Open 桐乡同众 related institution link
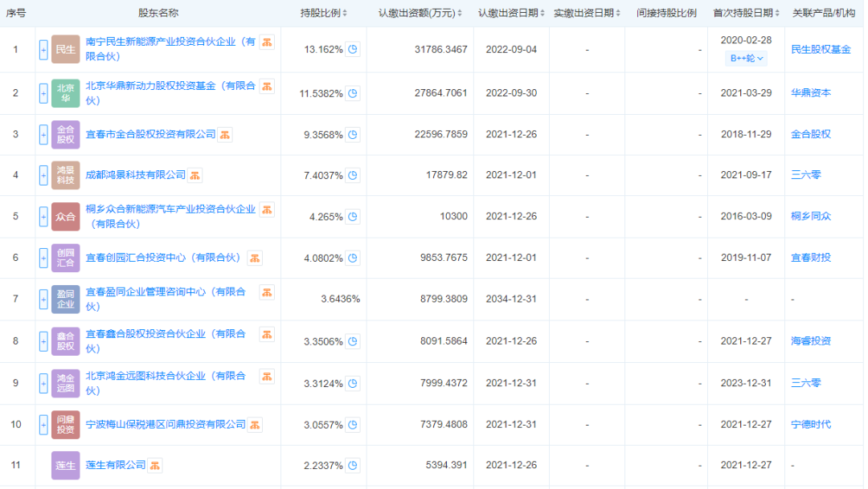The width and height of the screenshot is (868, 489). point(811,216)
